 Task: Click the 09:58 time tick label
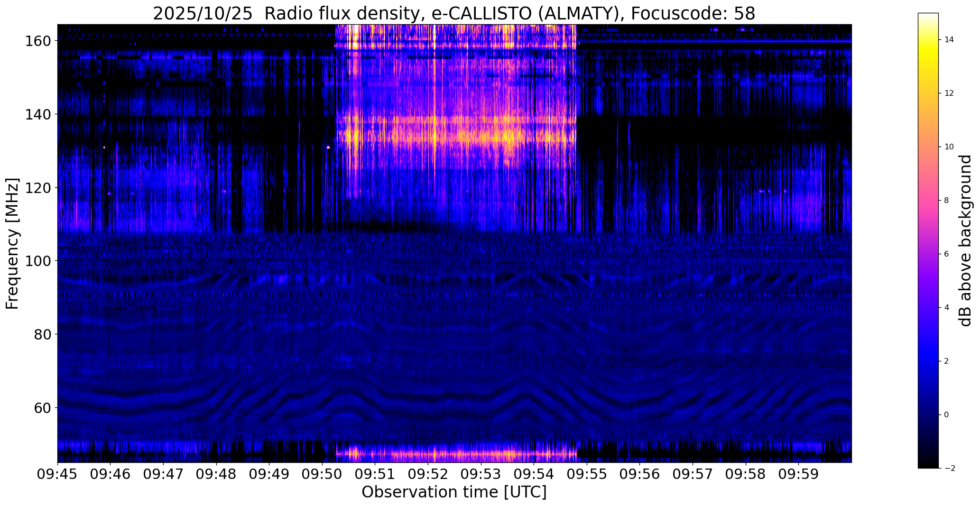tap(746, 474)
